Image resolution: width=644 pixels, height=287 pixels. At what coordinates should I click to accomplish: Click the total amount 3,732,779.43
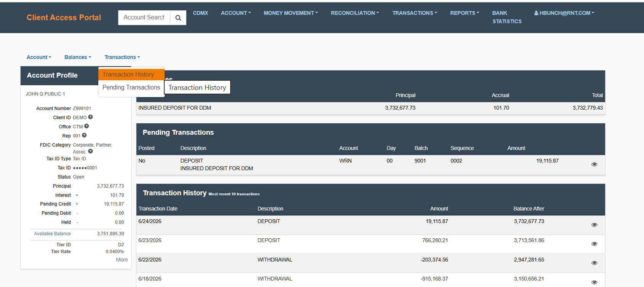coord(588,108)
